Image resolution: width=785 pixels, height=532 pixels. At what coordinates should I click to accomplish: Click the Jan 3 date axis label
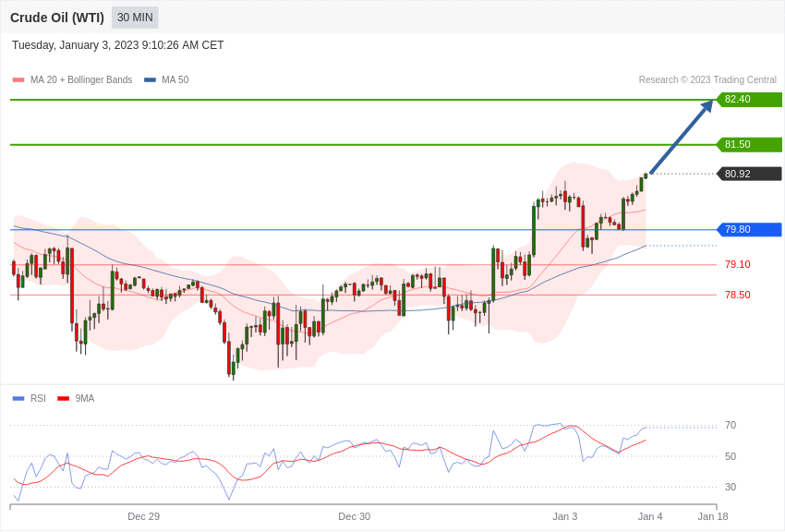pos(564,516)
